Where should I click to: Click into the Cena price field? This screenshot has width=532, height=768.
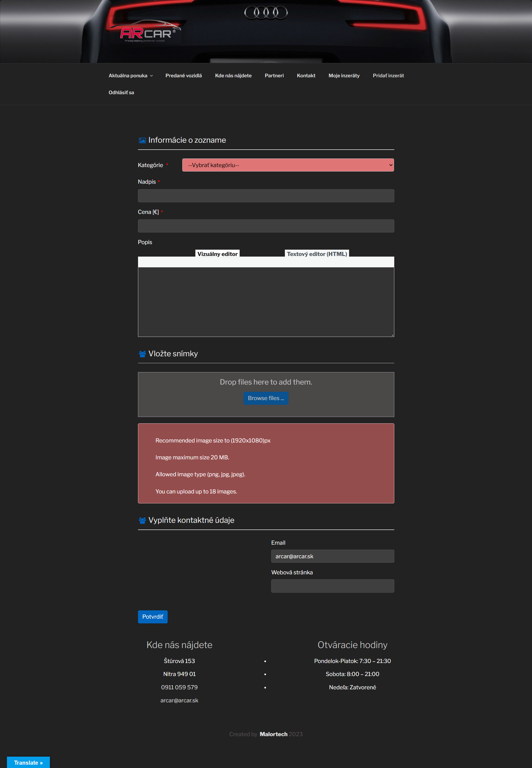coord(266,226)
